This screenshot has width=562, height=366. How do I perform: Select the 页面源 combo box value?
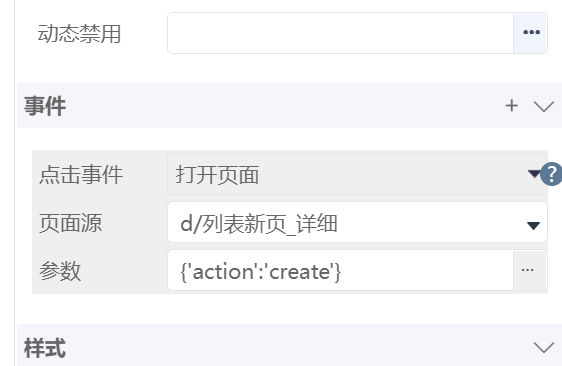357,222
